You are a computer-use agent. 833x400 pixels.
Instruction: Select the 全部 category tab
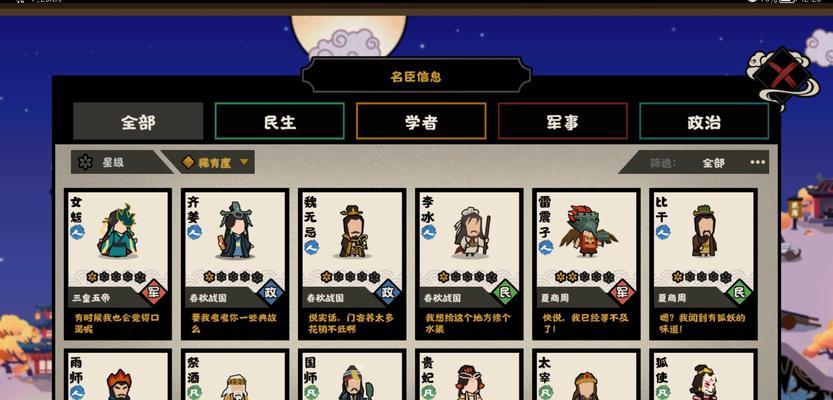click(x=138, y=122)
